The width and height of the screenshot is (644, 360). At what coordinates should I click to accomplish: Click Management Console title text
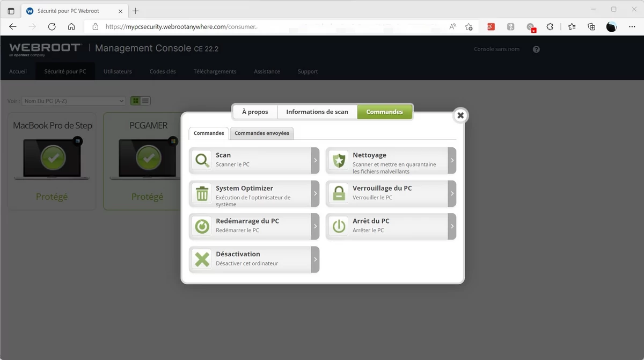coord(143,48)
